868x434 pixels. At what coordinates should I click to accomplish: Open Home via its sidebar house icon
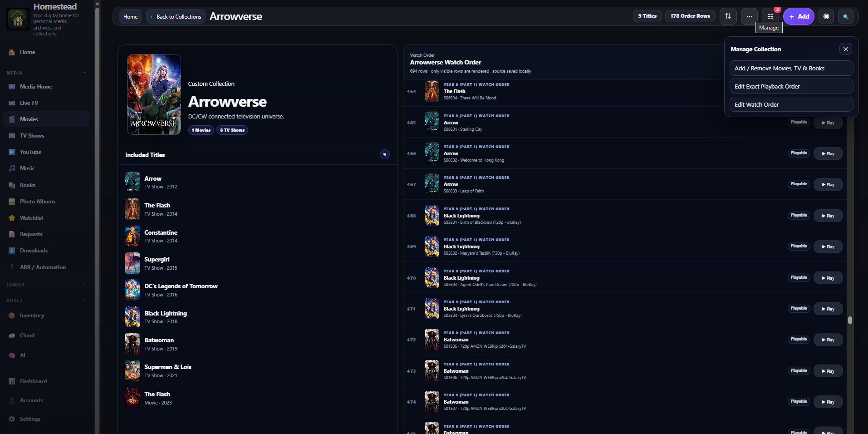[12, 52]
